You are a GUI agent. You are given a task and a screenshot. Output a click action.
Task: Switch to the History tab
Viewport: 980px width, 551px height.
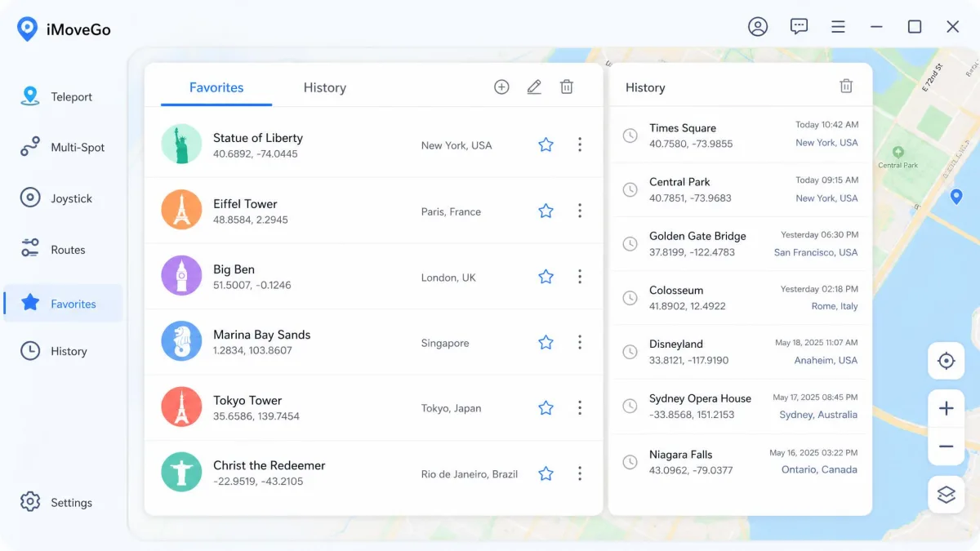pos(325,87)
